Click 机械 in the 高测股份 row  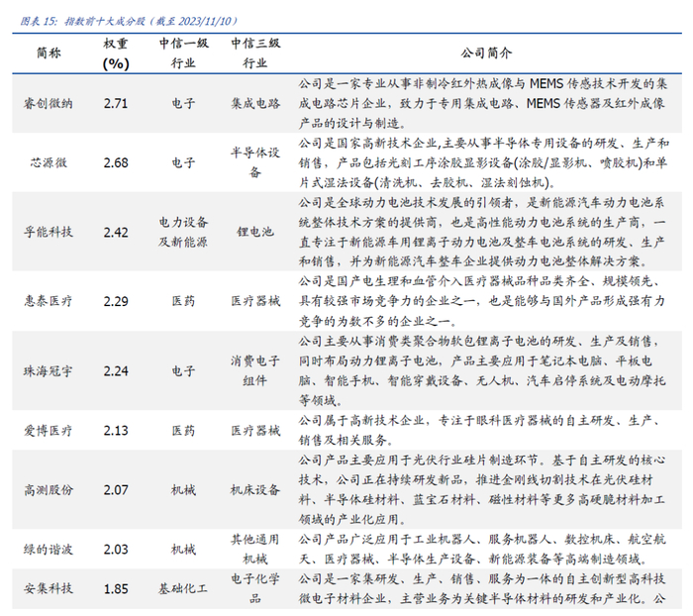click(183, 490)
